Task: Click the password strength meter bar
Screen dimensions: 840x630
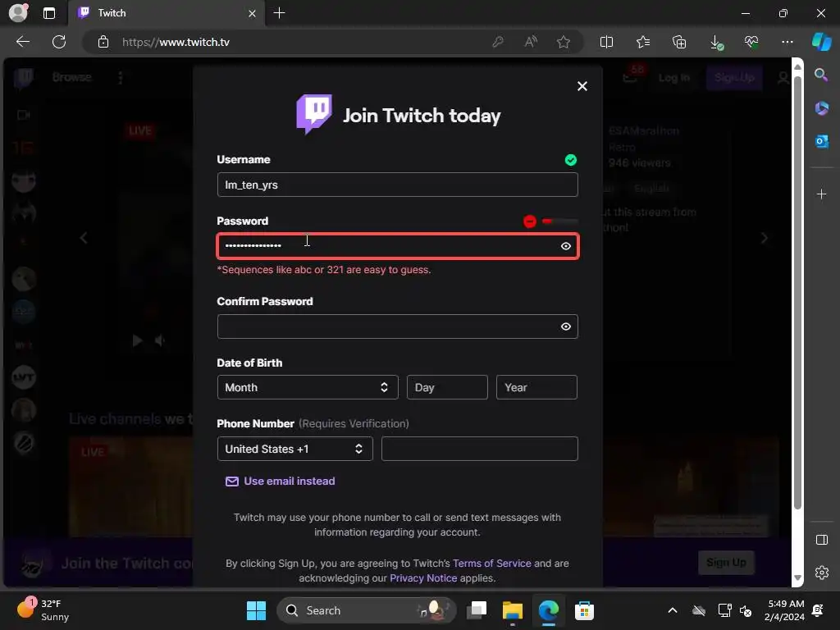Action: tap(559, 221)
